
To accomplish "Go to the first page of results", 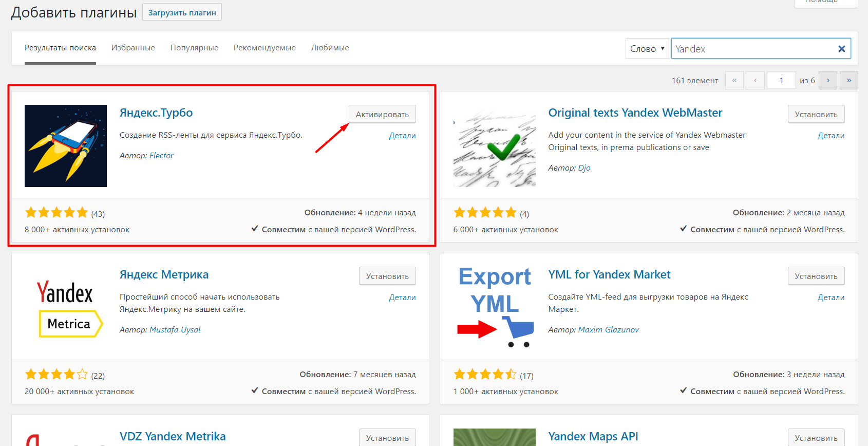I will pos(734,80).
